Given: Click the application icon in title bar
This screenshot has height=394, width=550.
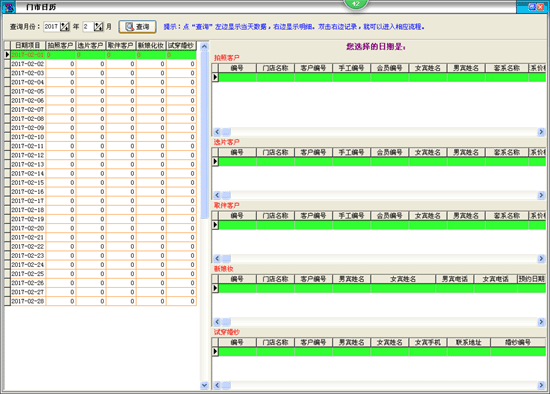Looking at the screenshot, I should (9, 7).
